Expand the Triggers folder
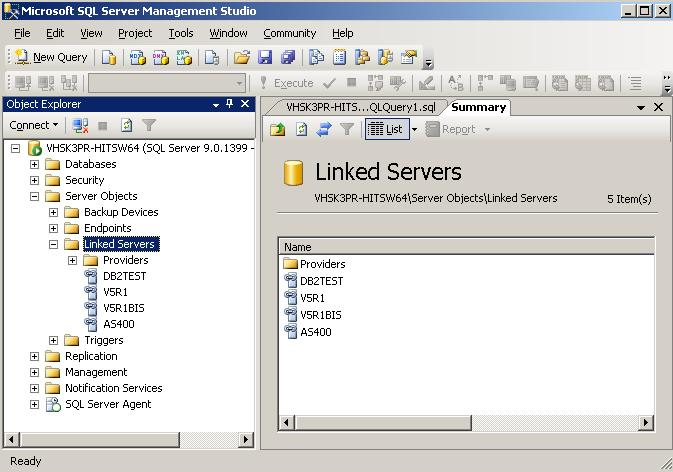The height and width of the screenshot is (472, 673). click(53, 340)
